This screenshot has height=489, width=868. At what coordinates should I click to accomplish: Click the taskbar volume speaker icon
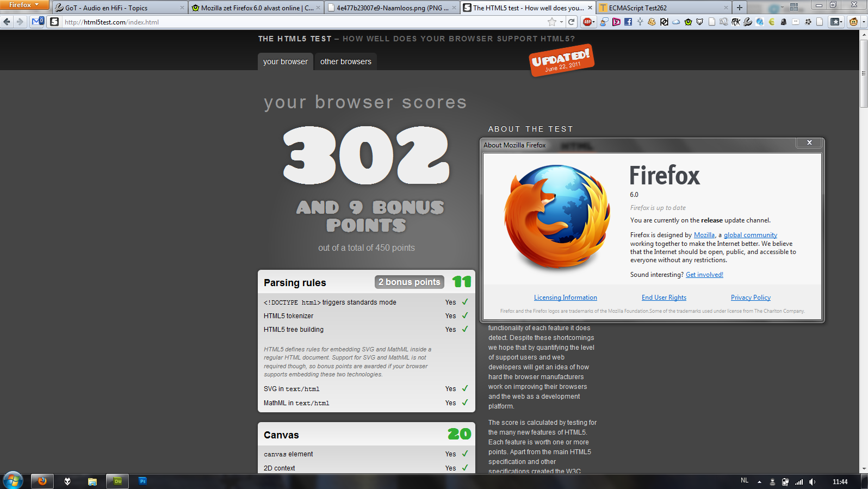pos(812,482)
